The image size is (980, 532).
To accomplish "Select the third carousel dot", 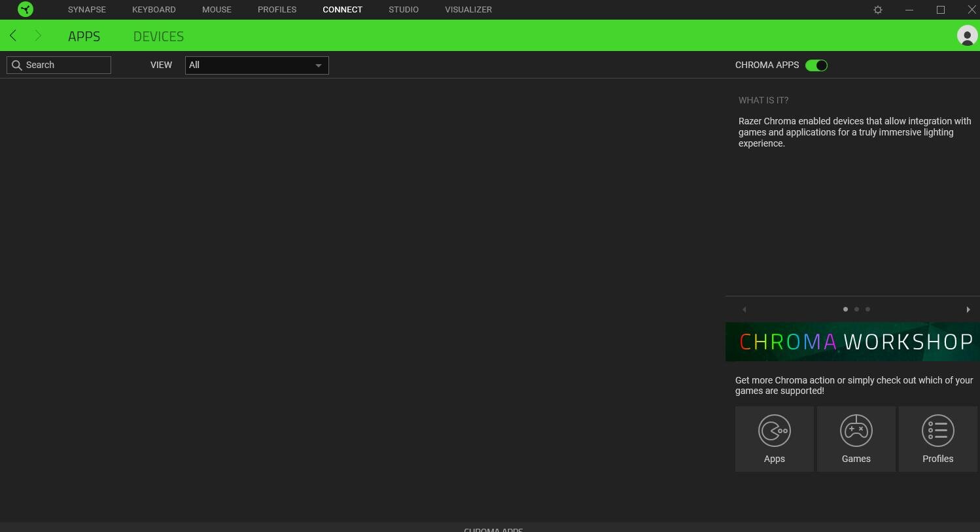I will pyautogui.click(x=867, y=309).
